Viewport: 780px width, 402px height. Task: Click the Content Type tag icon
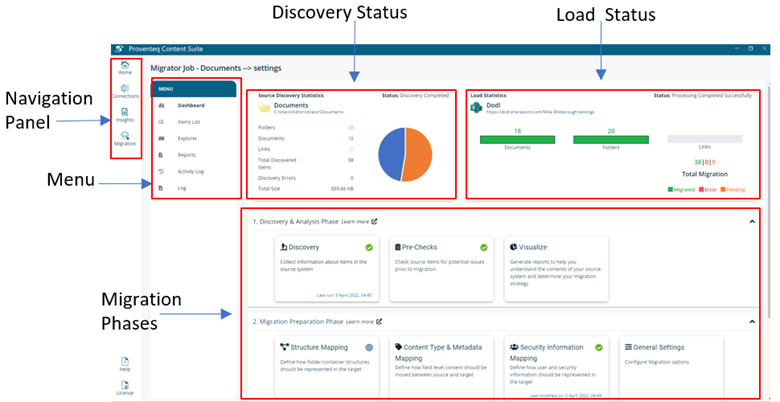(398, 347)
